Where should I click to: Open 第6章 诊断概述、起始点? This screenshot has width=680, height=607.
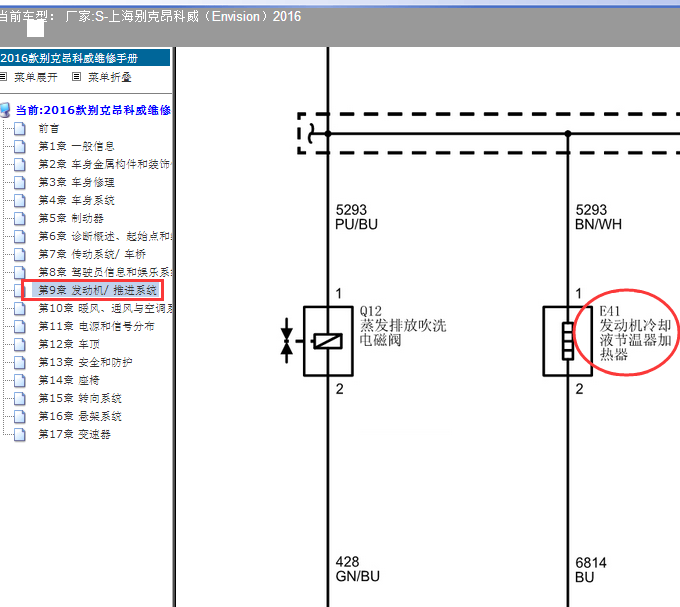coord(105,236)
